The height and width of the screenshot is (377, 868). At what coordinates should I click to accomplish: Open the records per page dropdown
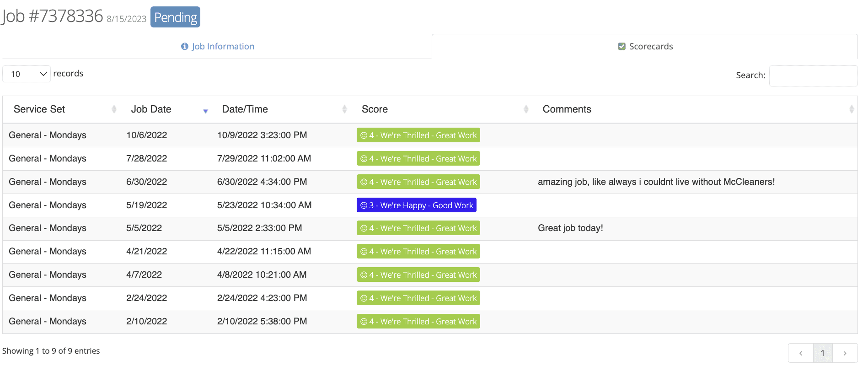pos(27,74)
